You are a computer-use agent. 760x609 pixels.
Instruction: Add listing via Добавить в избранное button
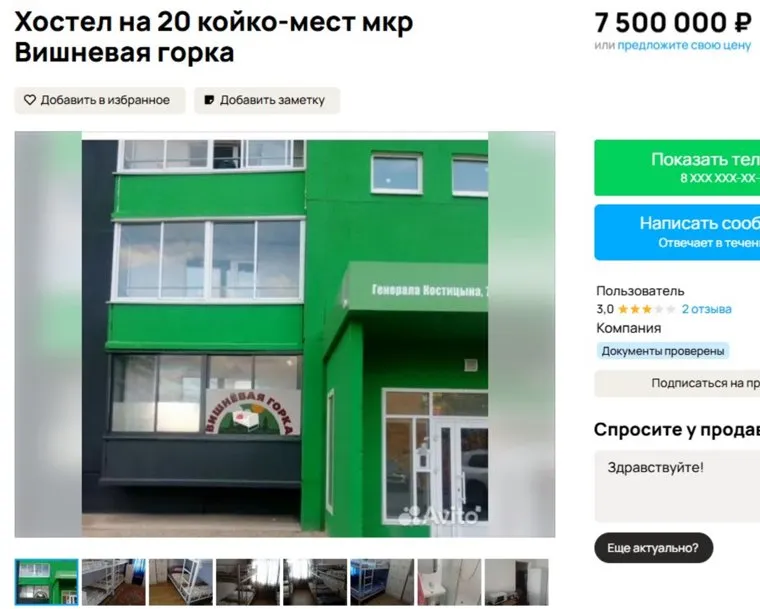[x=100, y=100]
